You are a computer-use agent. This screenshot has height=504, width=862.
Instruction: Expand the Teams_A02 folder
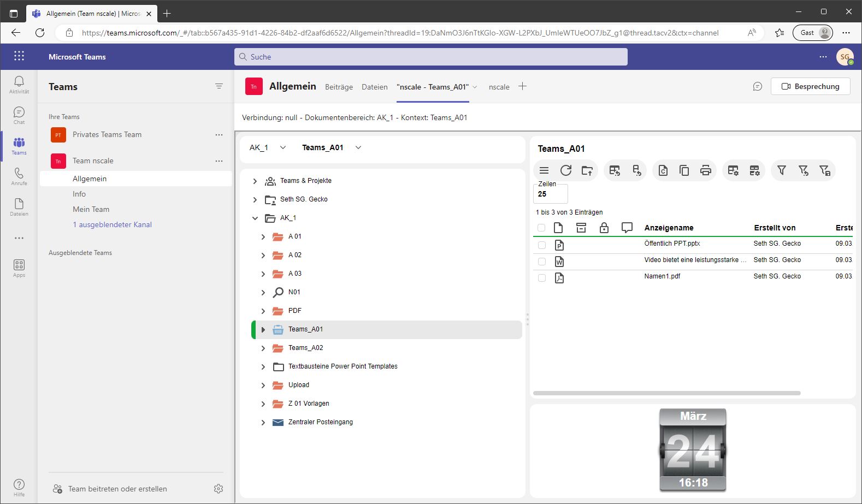263,348
